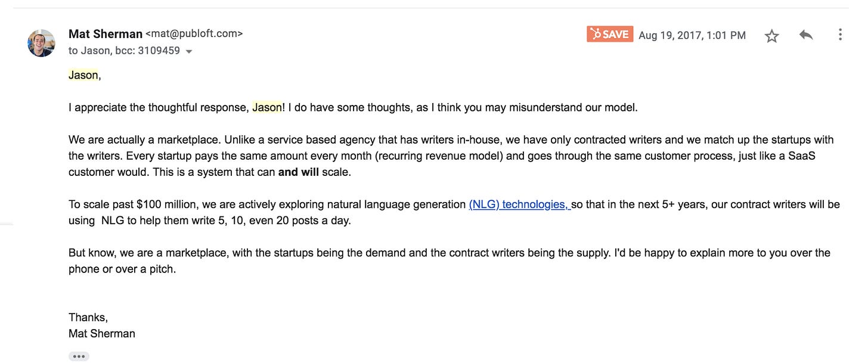The image size is (868, 363).
Task: Click the 'to Jason, bcc: 3109459' recipient line
Action: [x=124, y=51]
